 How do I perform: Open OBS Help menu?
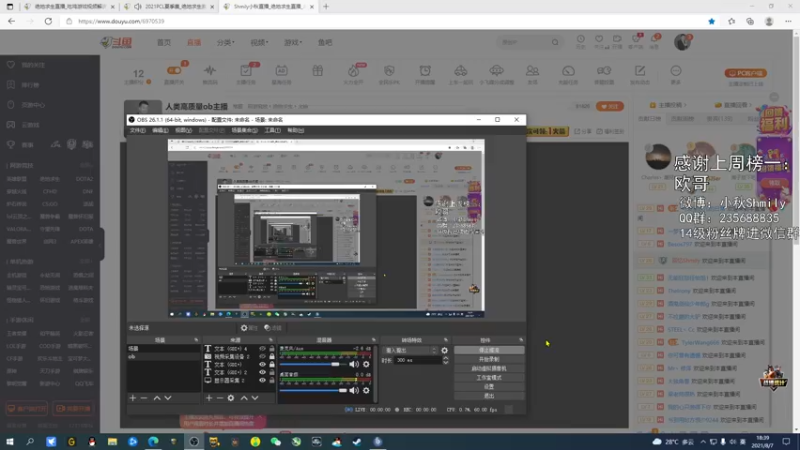click(x=295, y=131)
